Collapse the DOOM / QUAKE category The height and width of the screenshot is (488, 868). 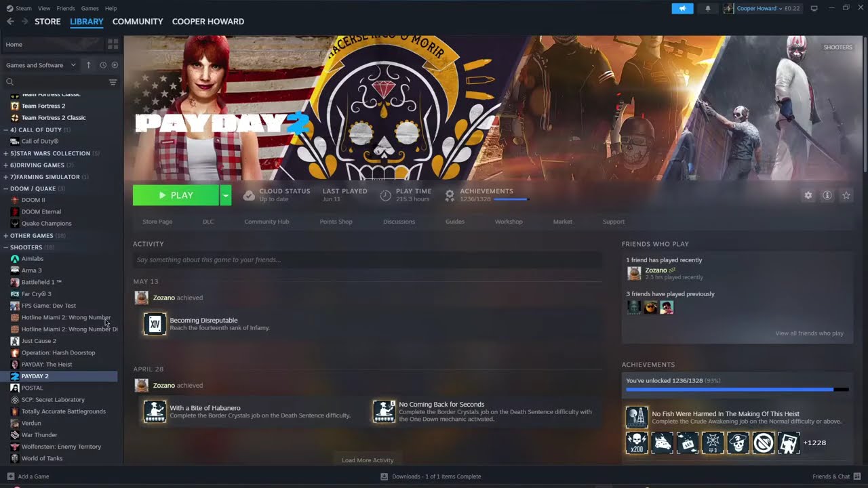[x=5, y=188]
